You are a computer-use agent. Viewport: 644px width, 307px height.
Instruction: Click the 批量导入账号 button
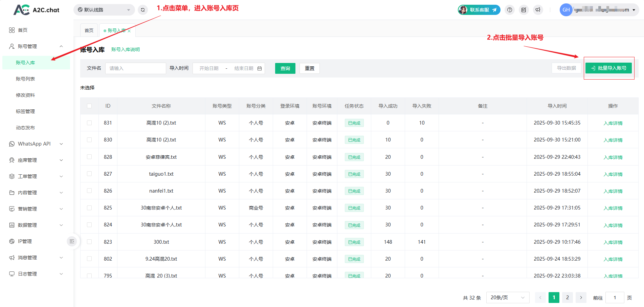point(608,68)
